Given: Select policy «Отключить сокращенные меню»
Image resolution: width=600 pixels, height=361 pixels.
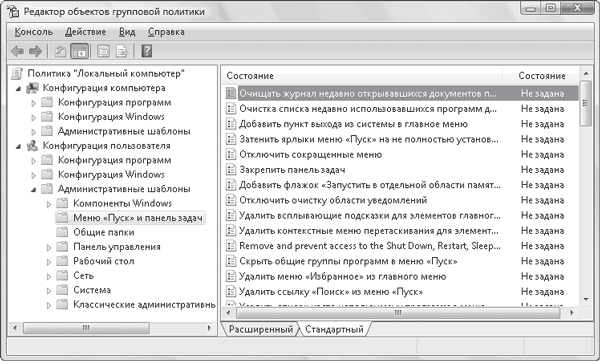Looking at the screenshot, I should tap(310, 155).
